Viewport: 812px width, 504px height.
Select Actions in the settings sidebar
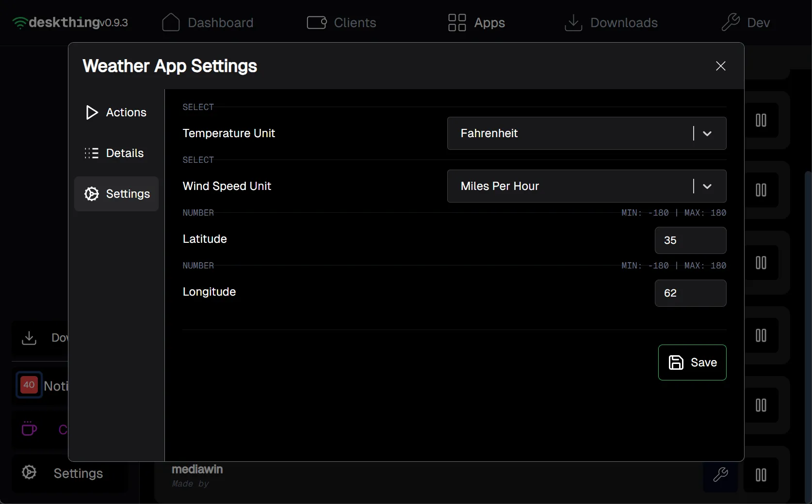click(116, 112)
